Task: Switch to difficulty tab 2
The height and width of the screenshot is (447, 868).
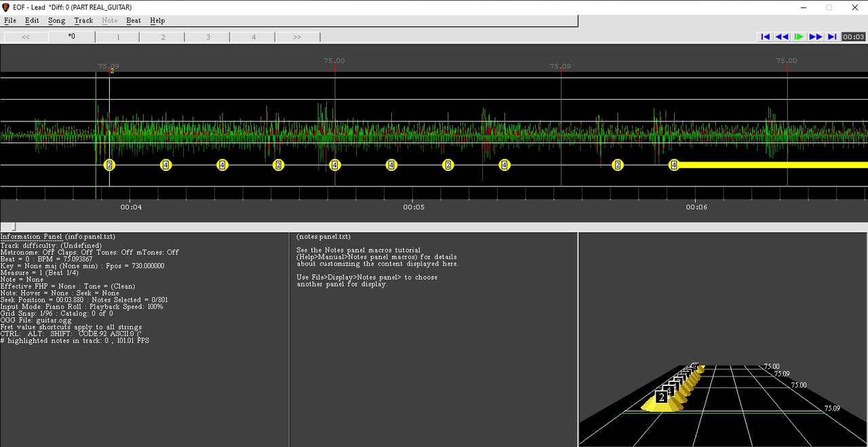Action: coord(163,37)
